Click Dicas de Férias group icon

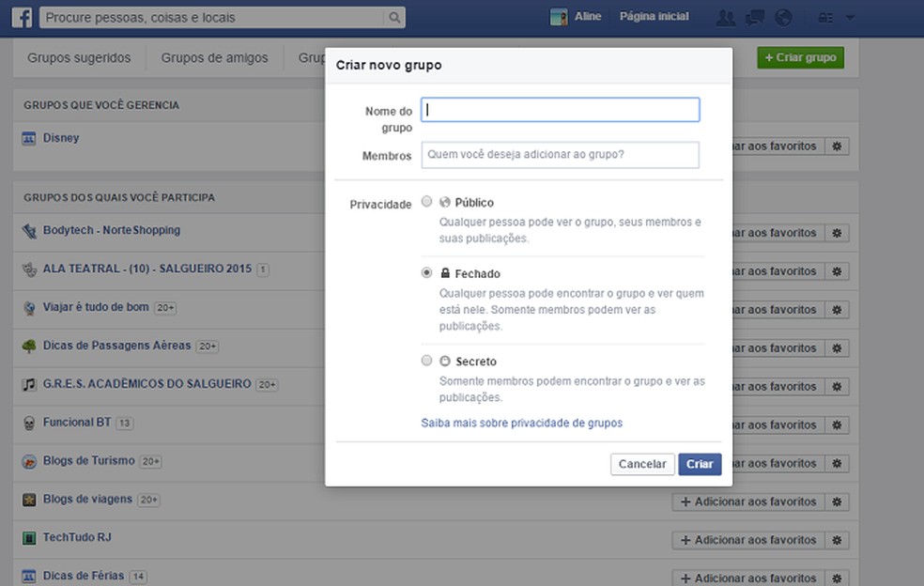click(x=29, y=576)
